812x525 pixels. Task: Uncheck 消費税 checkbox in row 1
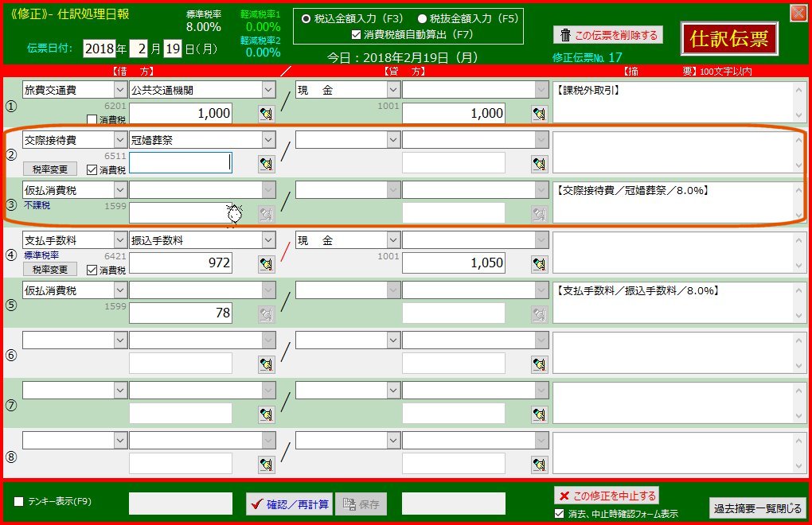[x=92, y=119]
